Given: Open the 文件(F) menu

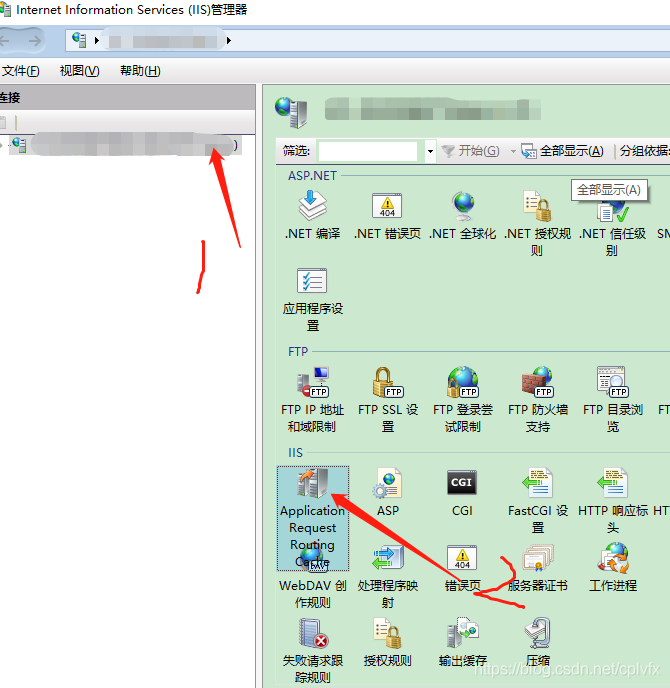Looking at the screenshot, I should (21, 71).
